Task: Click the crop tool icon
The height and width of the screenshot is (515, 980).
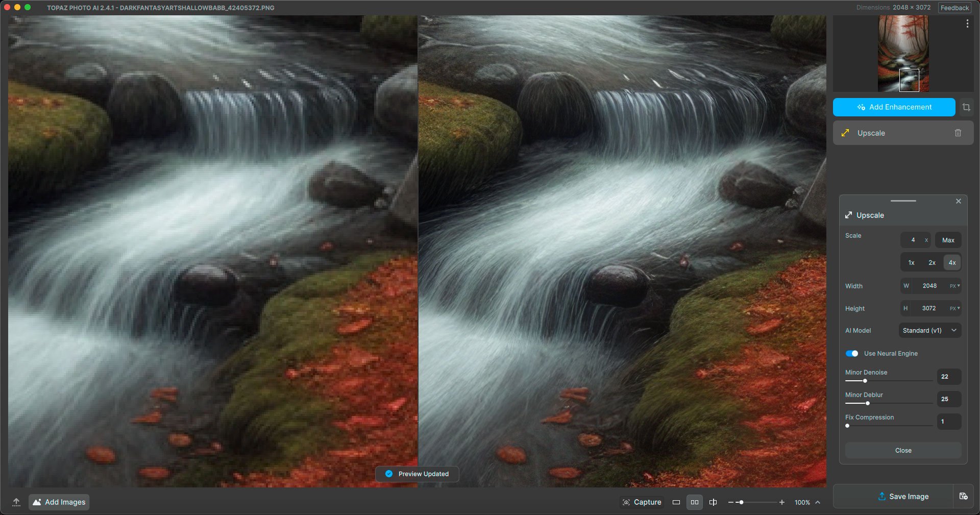Action: point(966,107)
